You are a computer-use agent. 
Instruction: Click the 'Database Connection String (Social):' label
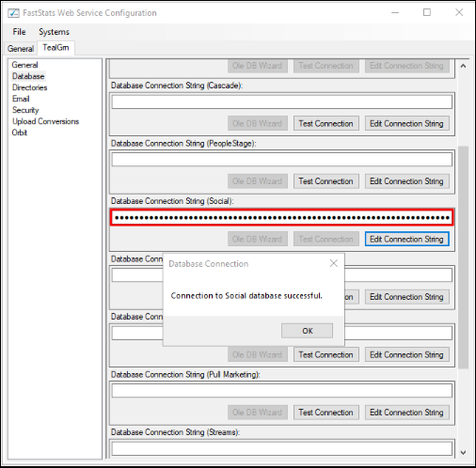172,201
